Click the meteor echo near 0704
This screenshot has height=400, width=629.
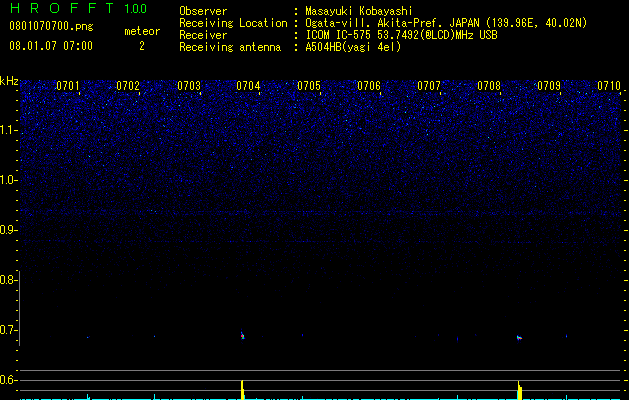coord(242,335)
